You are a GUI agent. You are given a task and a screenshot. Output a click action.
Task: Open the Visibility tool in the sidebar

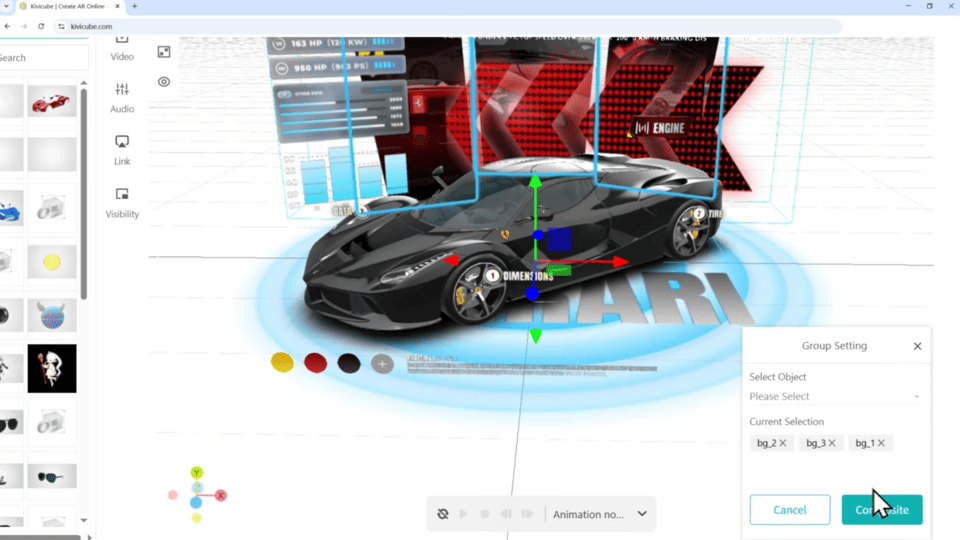click(x=122, y=203)
